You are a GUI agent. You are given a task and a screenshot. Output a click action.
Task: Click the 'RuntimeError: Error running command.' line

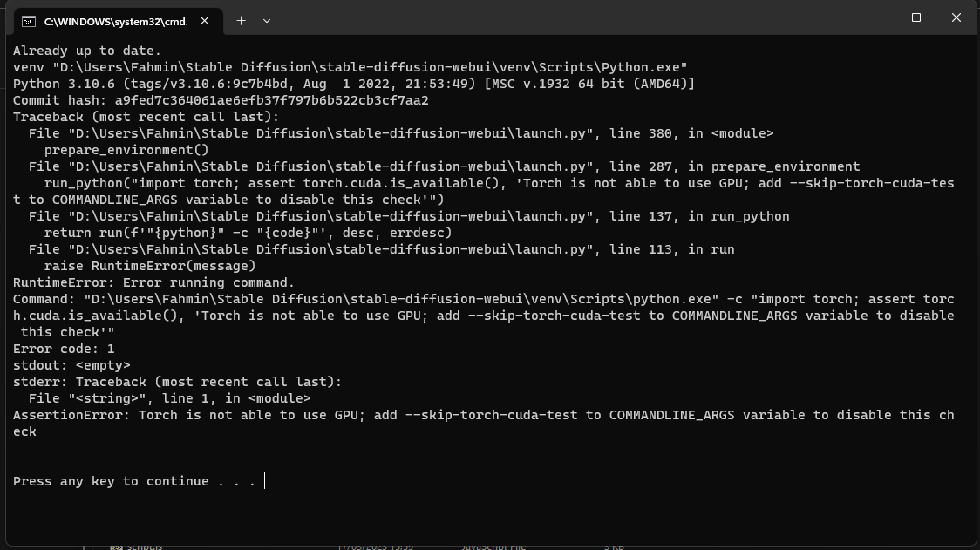(153, 282)
